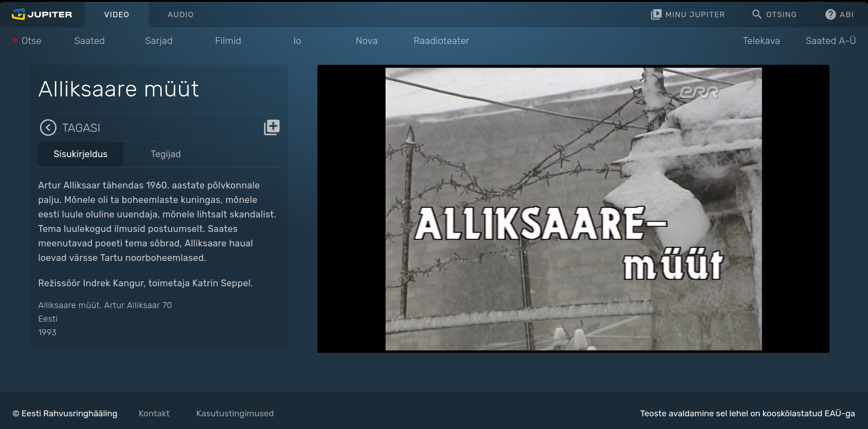This screenshot has height=429, width=868.
Task: Open the Telekava schedule link
Action: coord(762,41)
